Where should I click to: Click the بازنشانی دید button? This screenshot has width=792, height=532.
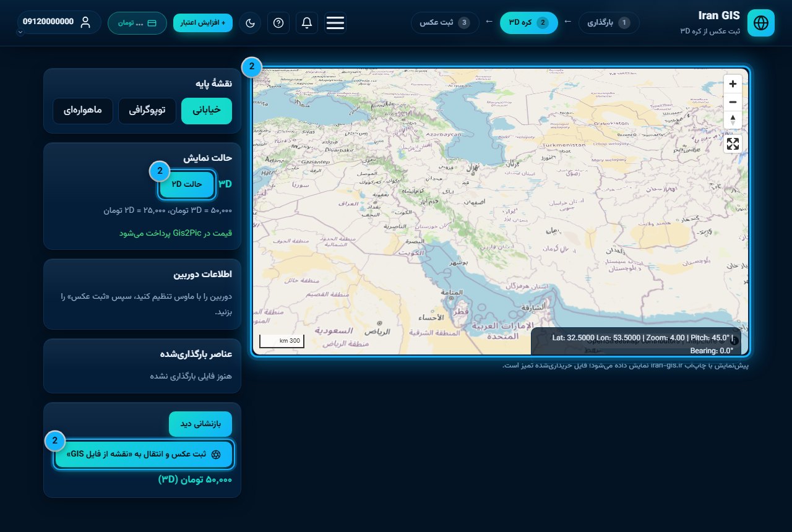[x=200, y=424]
